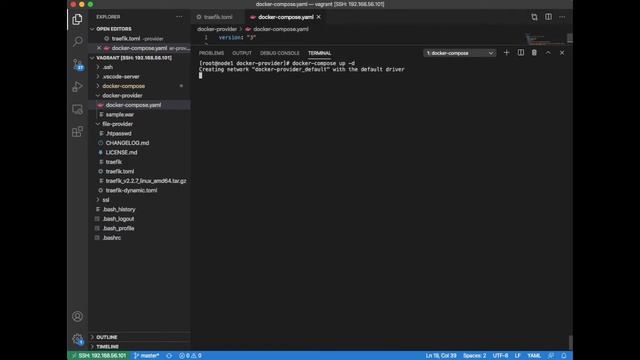The image size is (640, 360).
Task: Open the Remote Explorer icon
Action: pyautogui.click(x=77, y=109)
